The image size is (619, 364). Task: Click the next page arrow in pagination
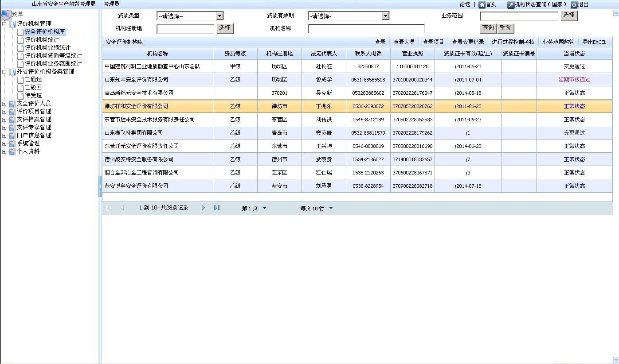[203, 207]
